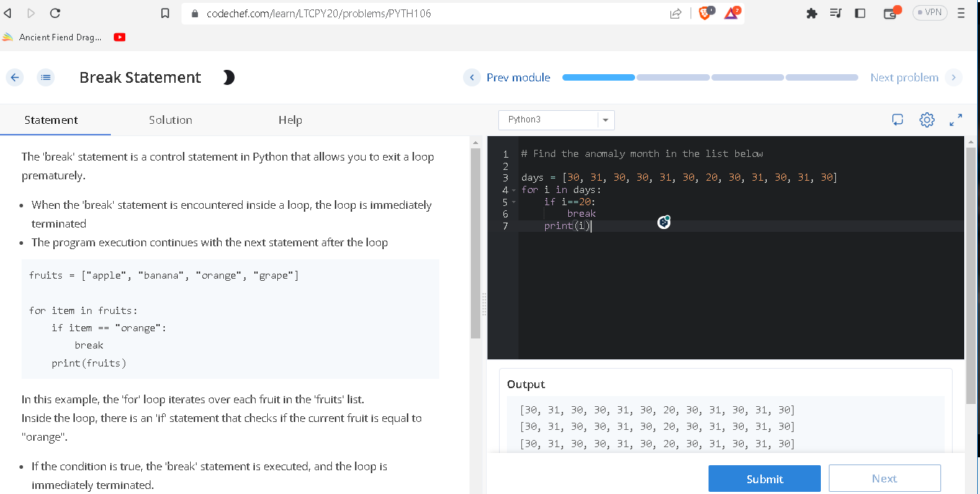Click the Prev module chevron
Image resolution: width=980 pixels, height=494 pixels.
click(472, 78)
